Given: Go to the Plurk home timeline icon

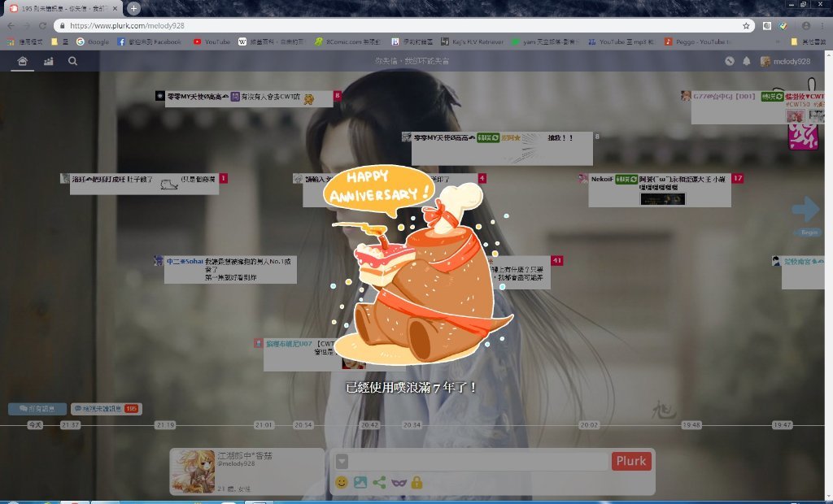Looking at the screenshot, I should pyautogui.click(x=22, y=61).
